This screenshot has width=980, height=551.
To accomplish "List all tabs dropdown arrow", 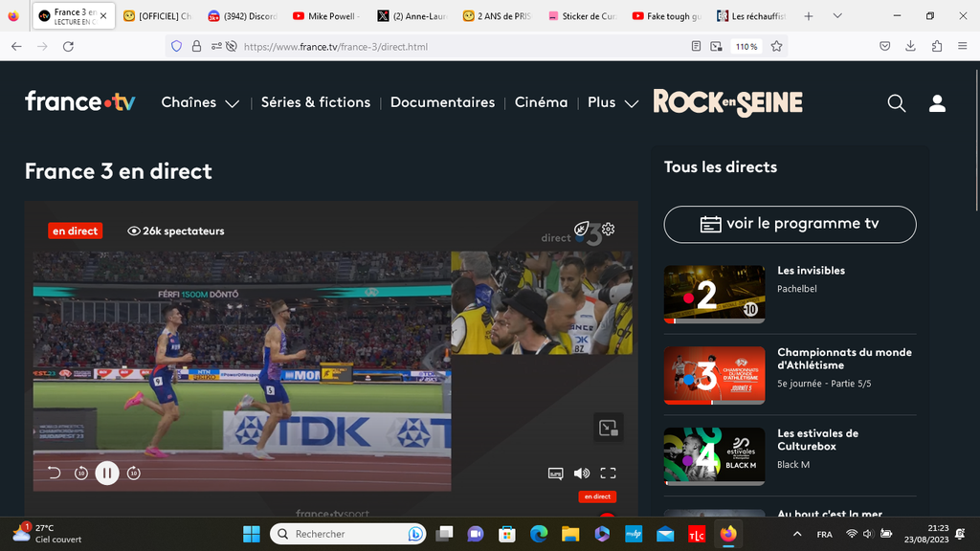I will 837,16.
